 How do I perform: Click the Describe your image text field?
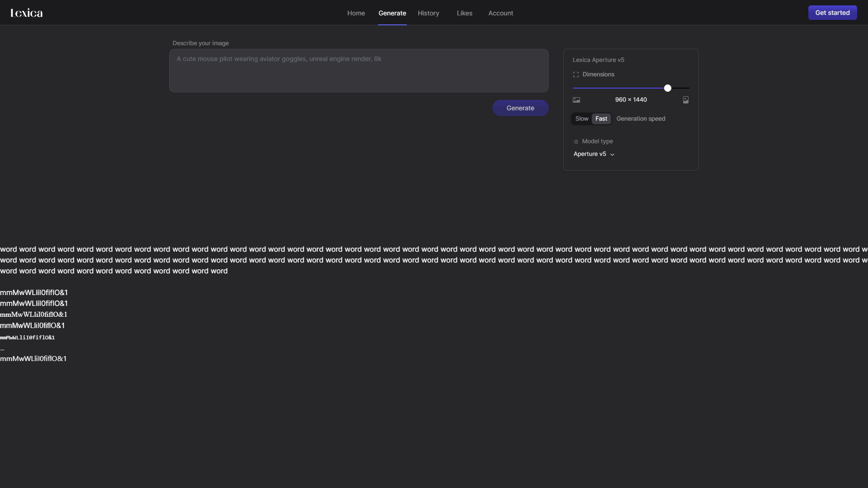coord(359,70)
